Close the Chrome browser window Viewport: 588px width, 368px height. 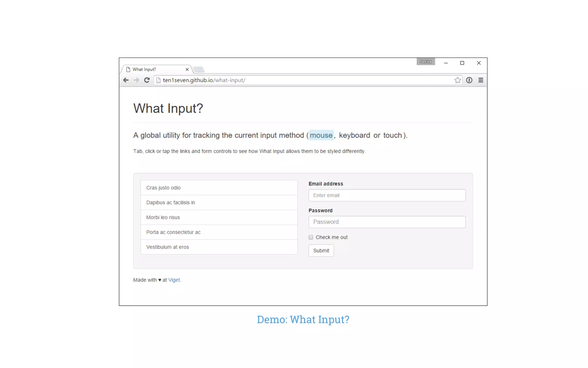coord(479,63)
